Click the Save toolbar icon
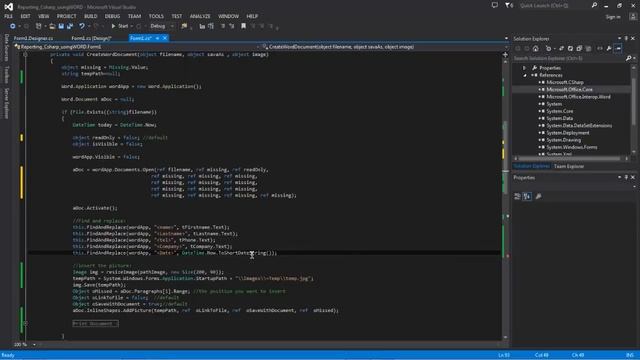This screenshot has width=640, height=360. click(61, 26)
